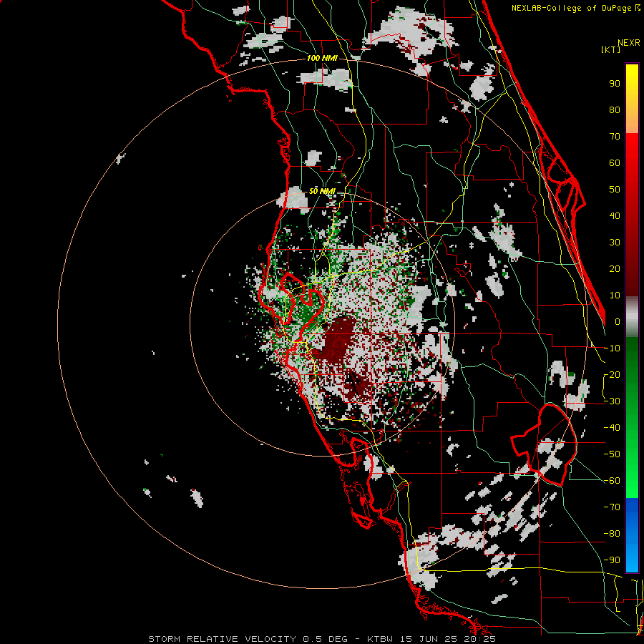Click the positive "50" value on the velocity scale
This screenshot has width=644, height=644.
[x=615, y=190]
